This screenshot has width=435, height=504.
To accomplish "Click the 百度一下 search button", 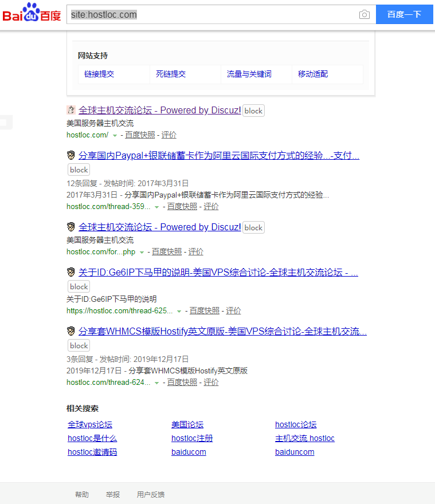I will (405, 14).
